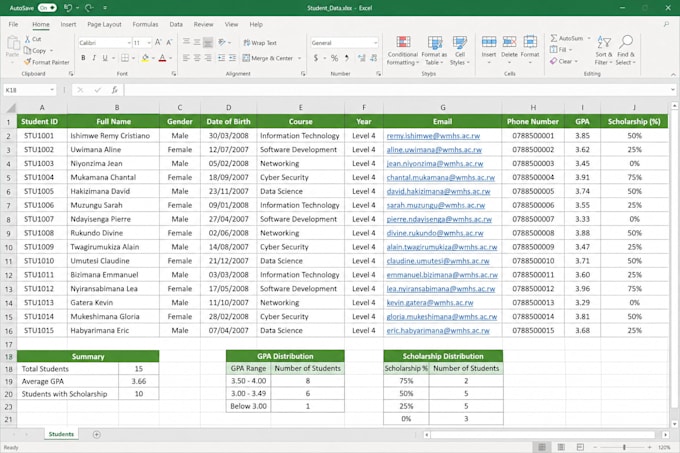
Task: Open the eric.habyarimana@wmhs.ac.rw email link
Action: click(438, 330)
